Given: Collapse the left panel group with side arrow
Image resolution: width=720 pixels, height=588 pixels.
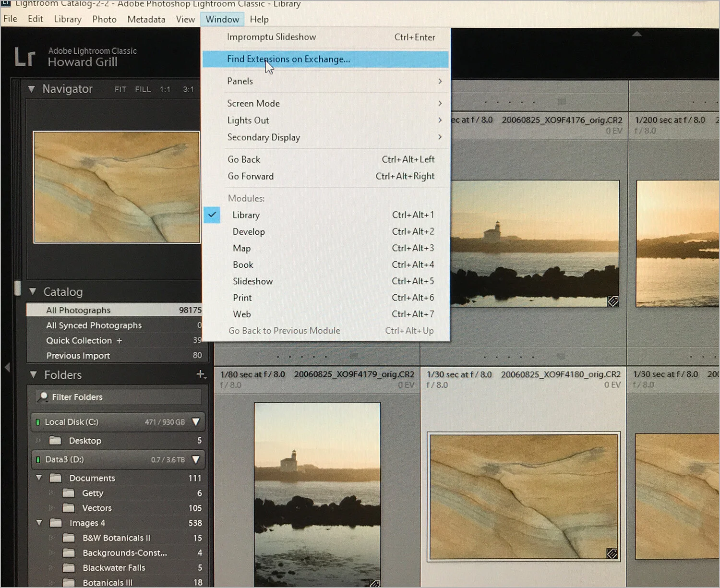Looking at the screenshot, I should [x=7, y=367].
